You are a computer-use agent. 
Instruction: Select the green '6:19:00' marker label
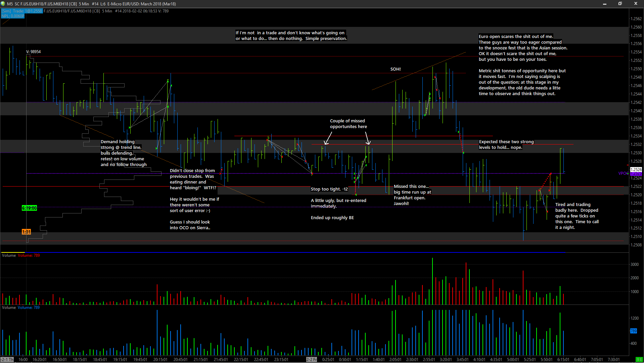30,208
